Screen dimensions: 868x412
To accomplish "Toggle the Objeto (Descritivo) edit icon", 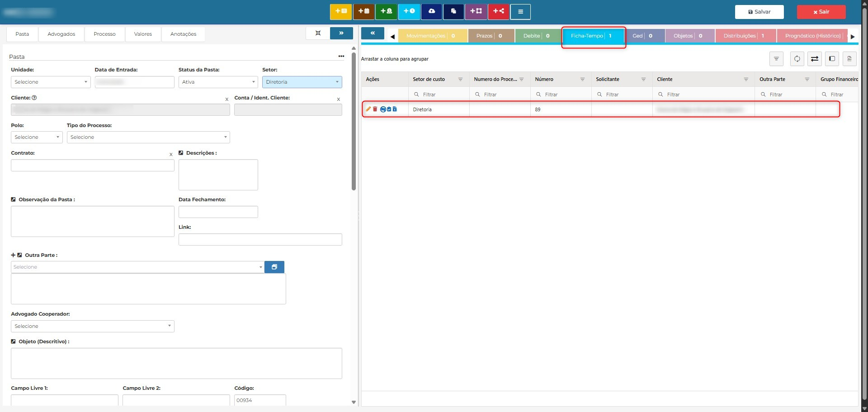I will (13, 341).
